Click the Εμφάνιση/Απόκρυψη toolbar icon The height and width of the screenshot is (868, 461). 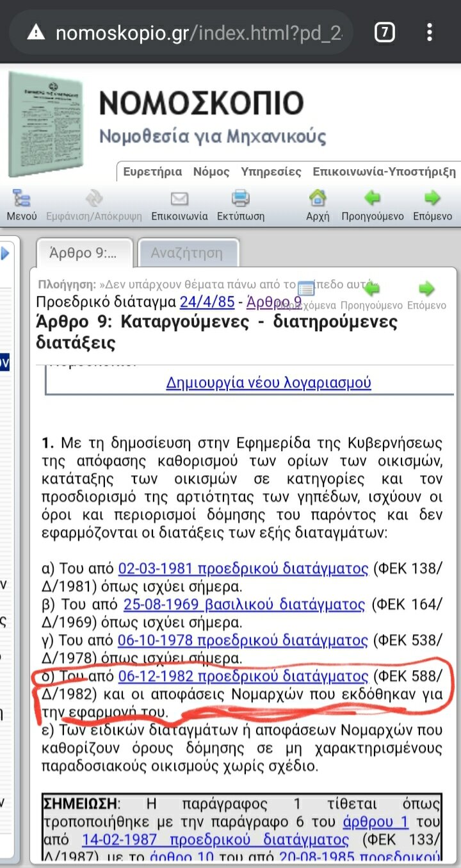coord(94,198)
